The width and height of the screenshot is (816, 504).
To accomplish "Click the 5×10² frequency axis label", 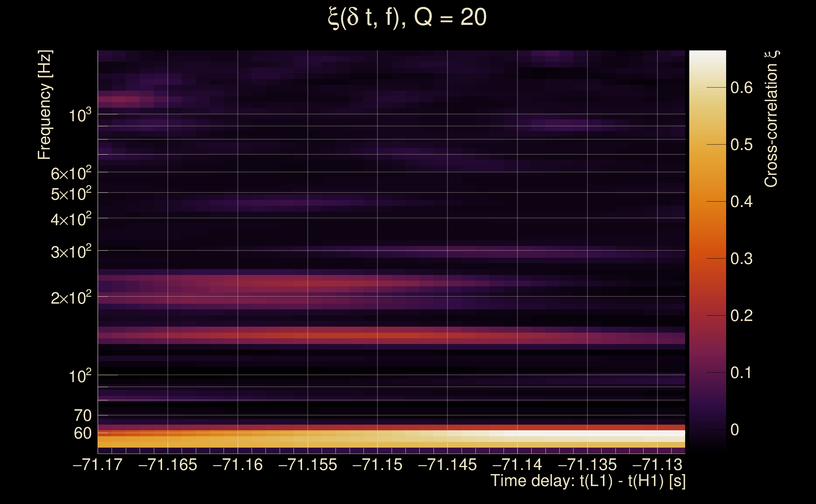I will click(x=71, y=194).
